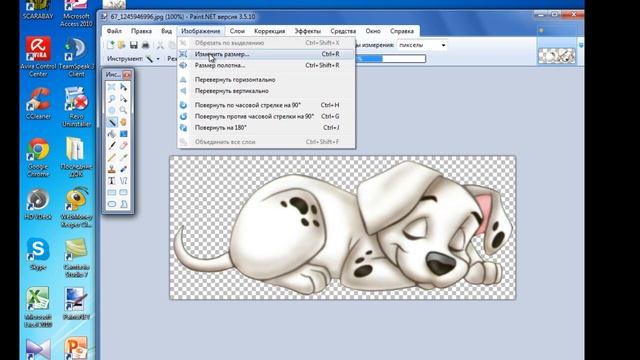Select the Paintbrush tool
Viewport: 640px width, 360px height.
tap(111, 145)
